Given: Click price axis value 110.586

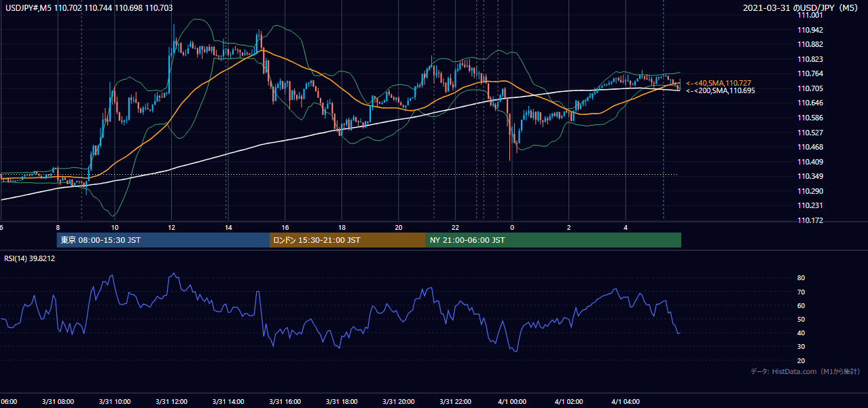Looking at the screenshot, I should point(812,118).
